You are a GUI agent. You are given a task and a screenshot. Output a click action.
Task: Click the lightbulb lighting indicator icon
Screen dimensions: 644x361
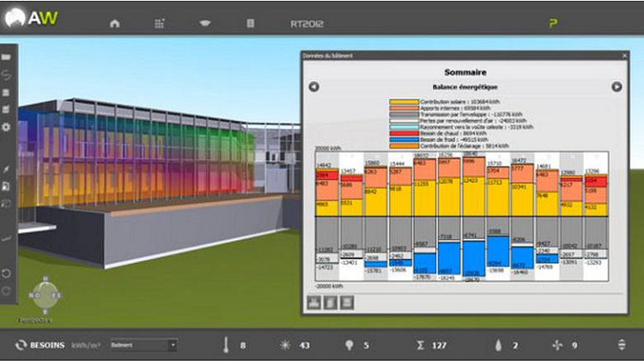(349, 345)
